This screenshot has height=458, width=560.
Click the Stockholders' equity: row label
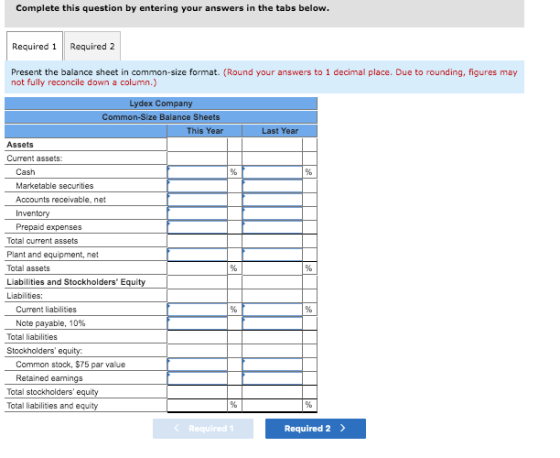coord(44,351)
